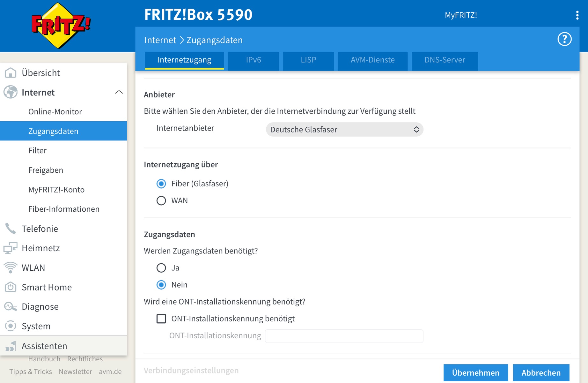Screen dimensions: 588x383
Task: Click the Abbrechen button
Action: [x=541, y=372]
